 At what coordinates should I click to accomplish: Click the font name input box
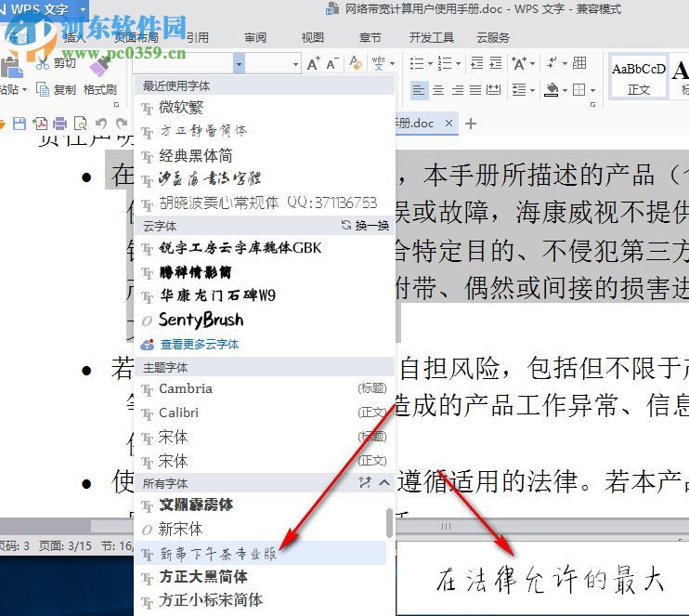click(183, 64)
